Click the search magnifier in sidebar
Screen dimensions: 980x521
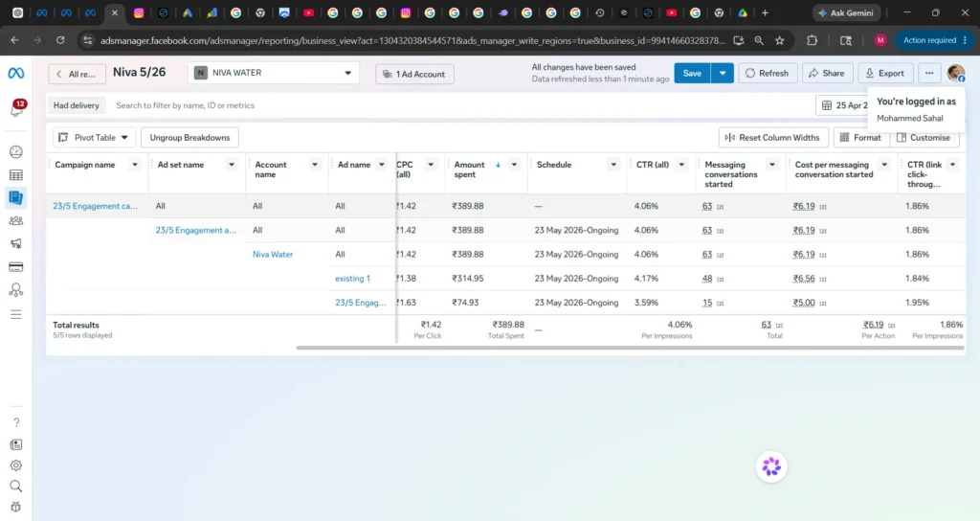tap(16, 486)
